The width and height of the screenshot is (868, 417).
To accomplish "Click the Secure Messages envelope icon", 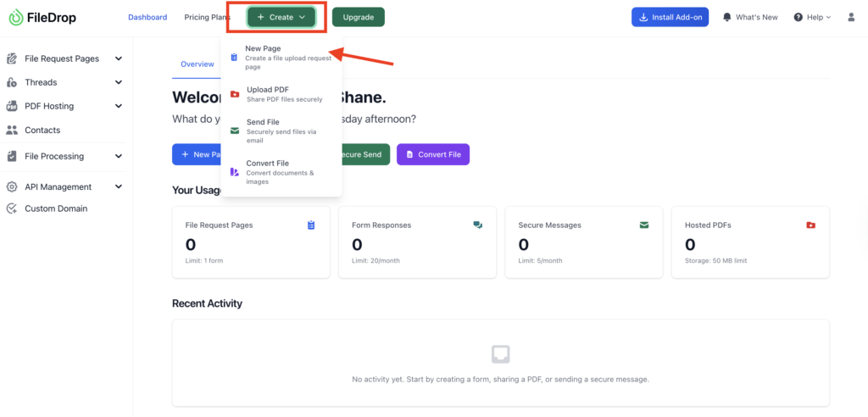I will click(x=644, y=225).
